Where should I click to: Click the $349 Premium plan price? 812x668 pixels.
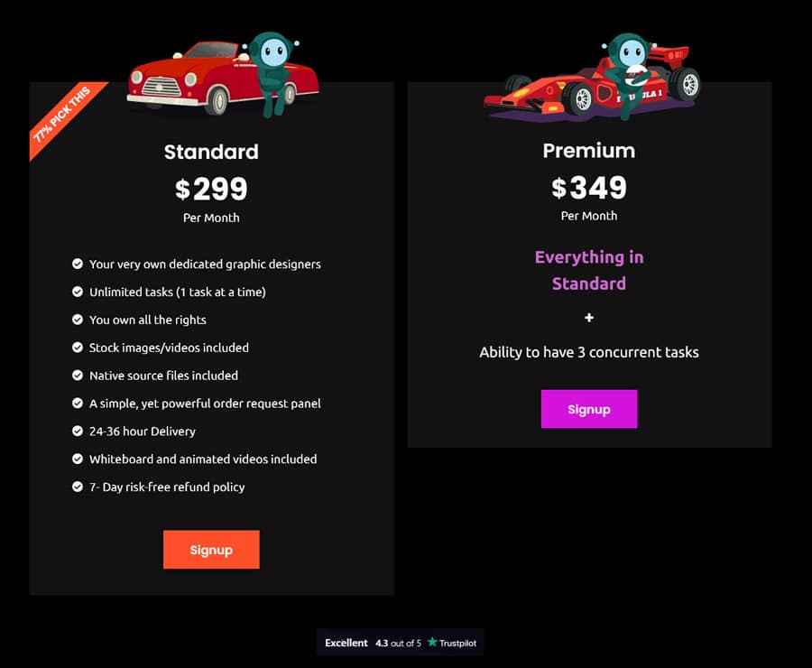coord(589,187)
